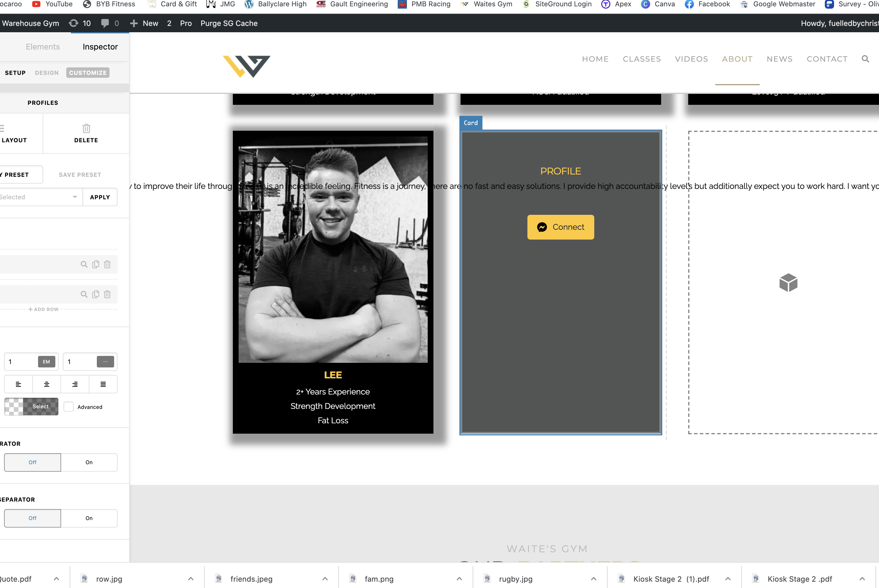
Task: Open the Apex bookmark
Action: click(616, 4)
